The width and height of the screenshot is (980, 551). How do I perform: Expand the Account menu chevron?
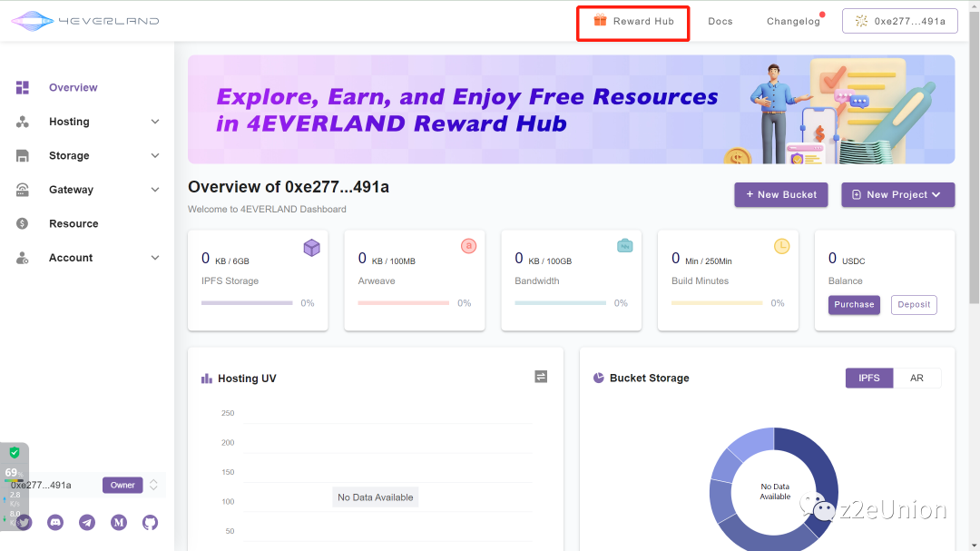click(x=155, y=258)
